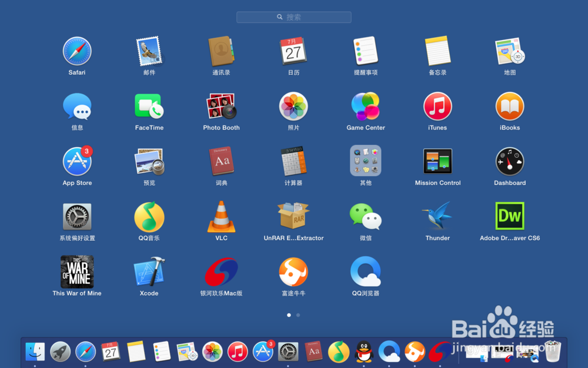Open QQ Music from the Dock
The image size is (588, 368).
[339, 352]
